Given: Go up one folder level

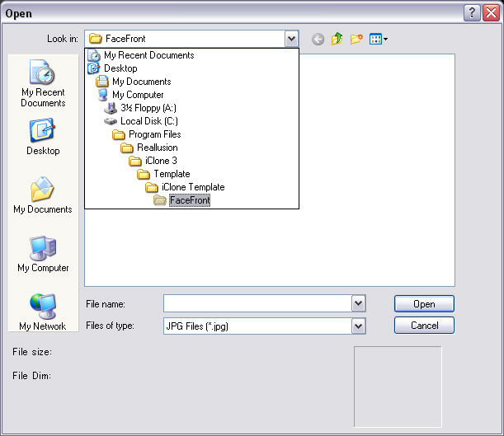Looking at the screenshot, I should 337,40.
